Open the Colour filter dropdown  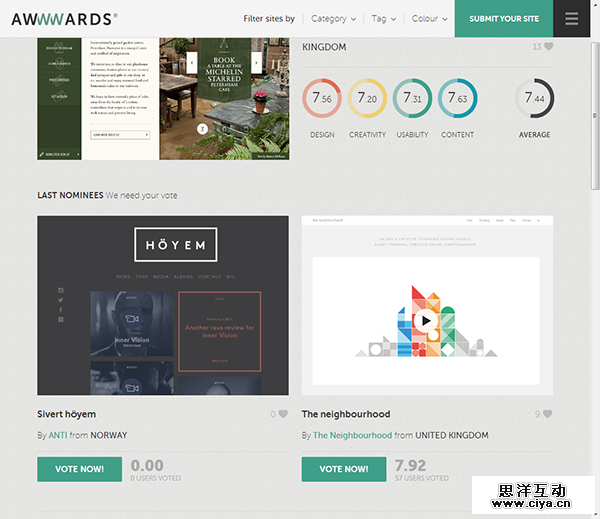429,18
